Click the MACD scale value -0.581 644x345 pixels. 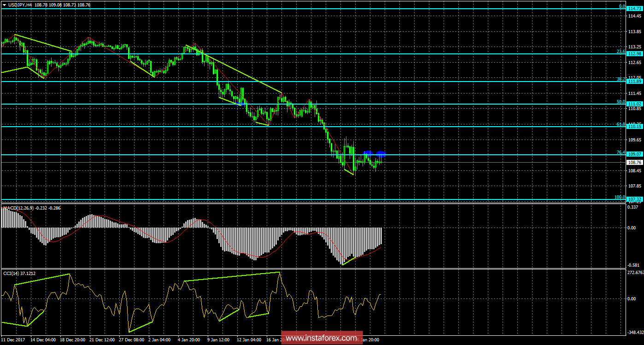[x=634, y=265]
